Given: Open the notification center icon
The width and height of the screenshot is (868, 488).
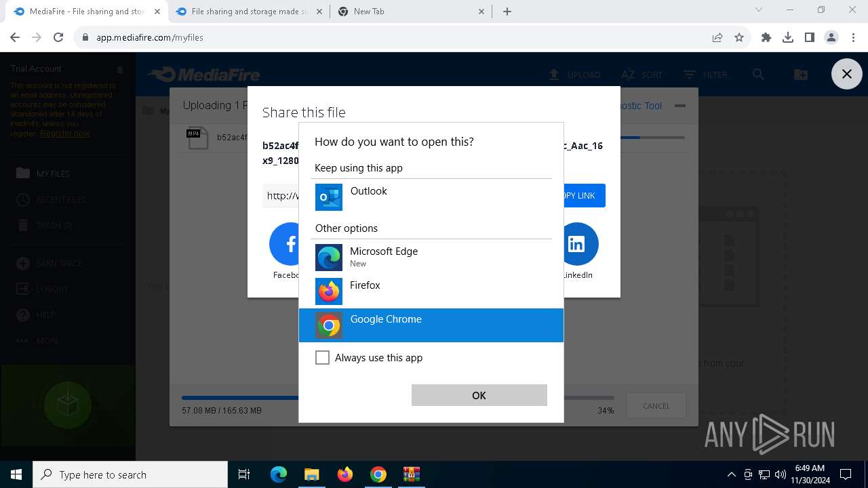Looking at the screenshot, I should pyautogui.click(x=846, y=474).
